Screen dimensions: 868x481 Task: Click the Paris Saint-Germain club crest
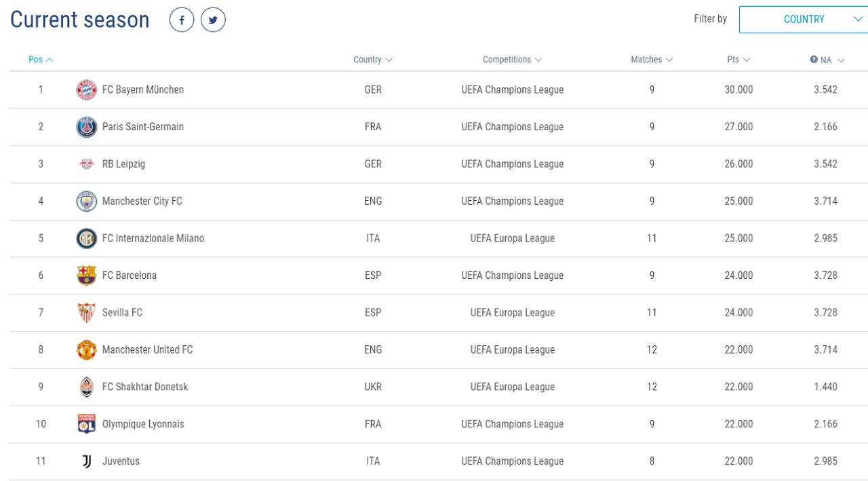86,127
